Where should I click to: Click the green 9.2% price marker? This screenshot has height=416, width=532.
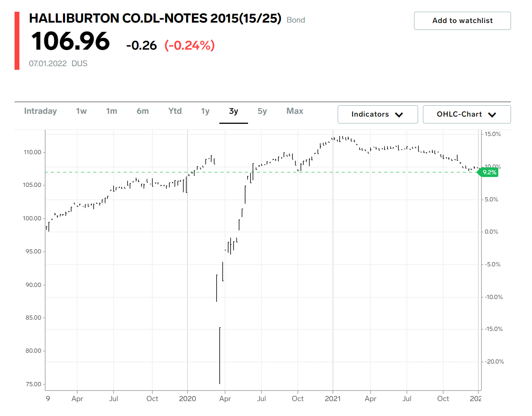pyautogui.click(x=489, y=172)
